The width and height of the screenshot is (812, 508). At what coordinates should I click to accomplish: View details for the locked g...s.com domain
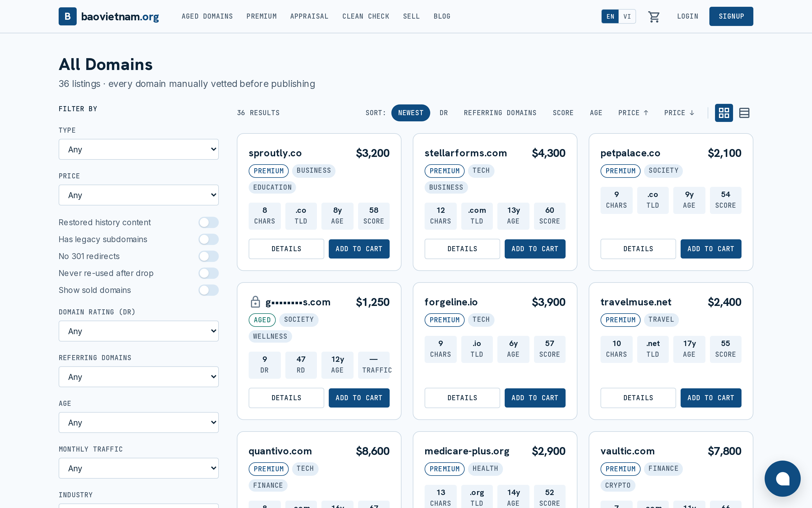click(286, 398)
